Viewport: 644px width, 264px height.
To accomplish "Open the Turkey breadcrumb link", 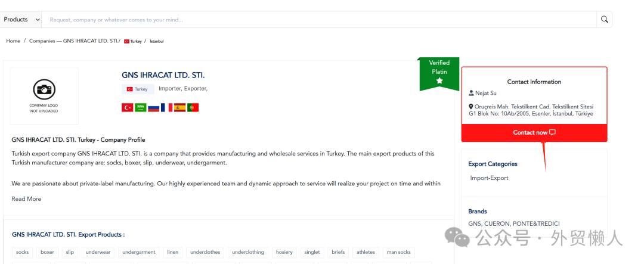I will [x=133, y=42].
